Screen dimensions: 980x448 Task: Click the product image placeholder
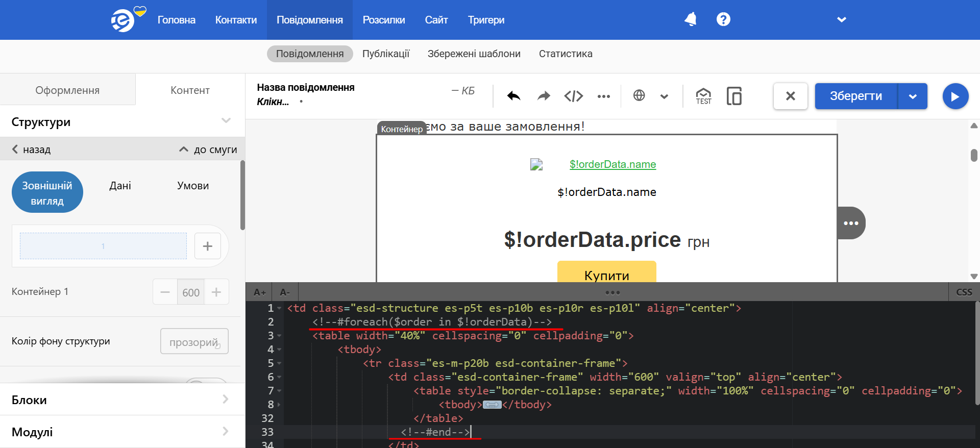(536, 164)
